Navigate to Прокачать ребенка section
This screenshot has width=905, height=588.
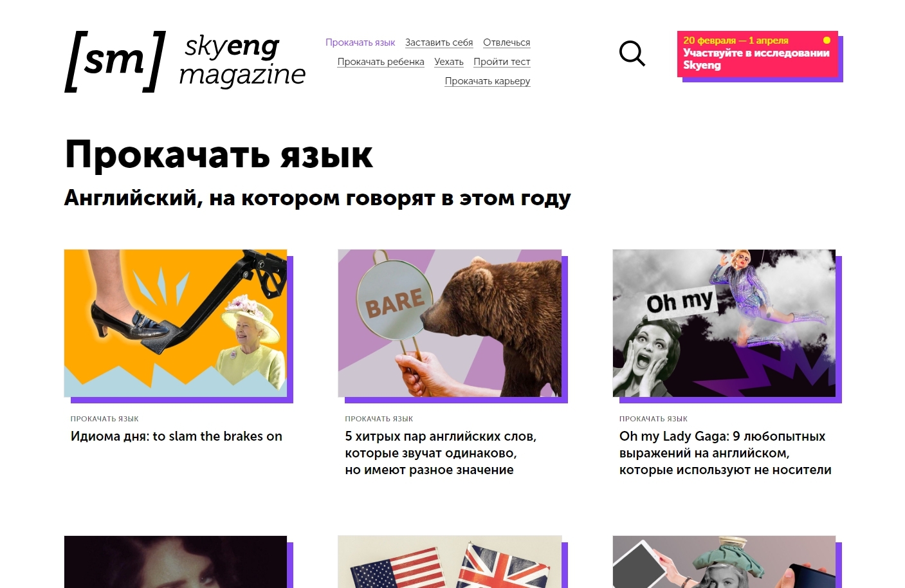[x=381, y=62]
